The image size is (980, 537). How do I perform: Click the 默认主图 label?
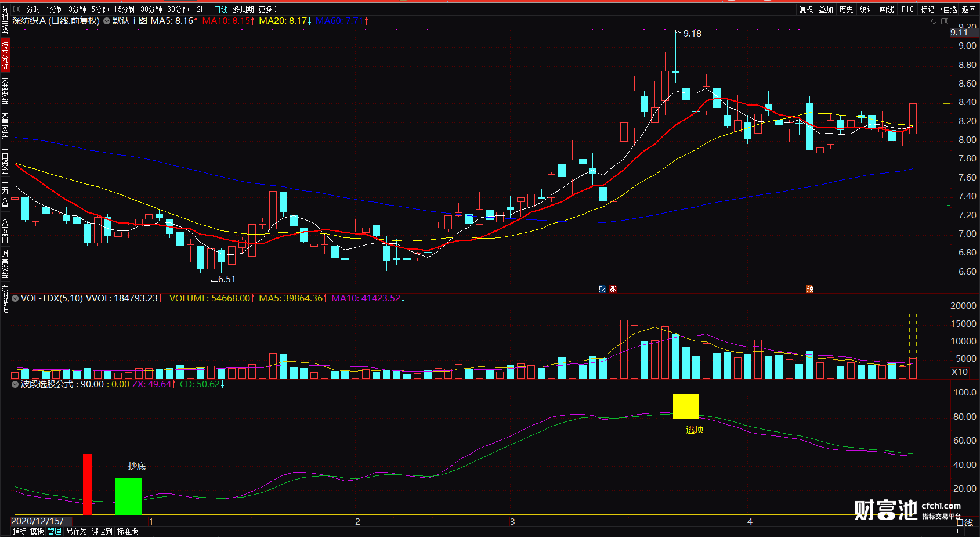click(130, 21)
